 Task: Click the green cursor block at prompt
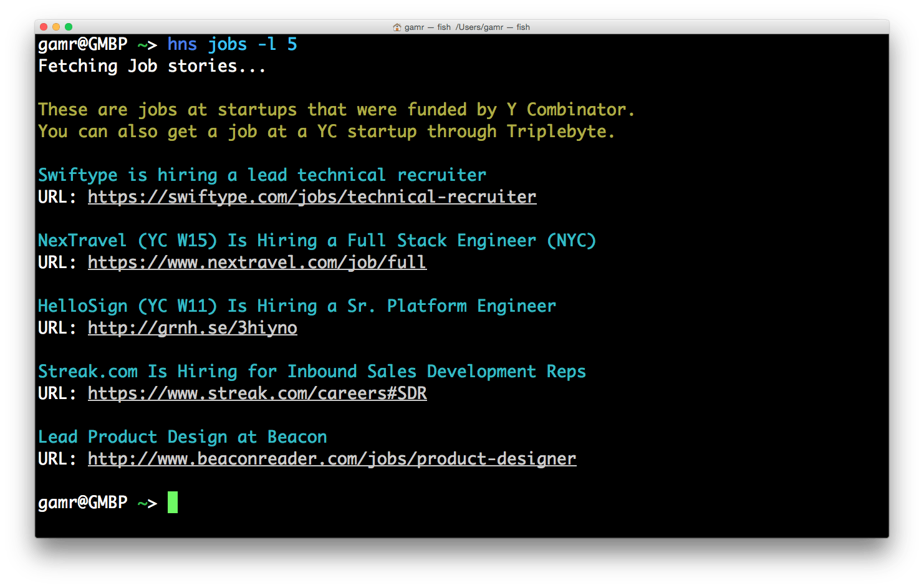tap(173, 503)
